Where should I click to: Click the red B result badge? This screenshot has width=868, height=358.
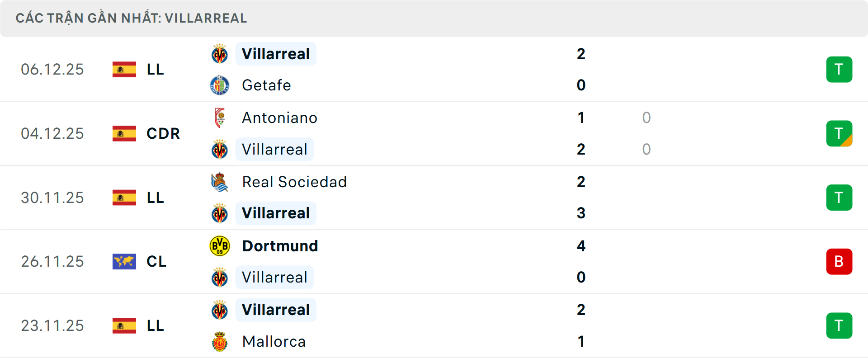click(839, 262)
